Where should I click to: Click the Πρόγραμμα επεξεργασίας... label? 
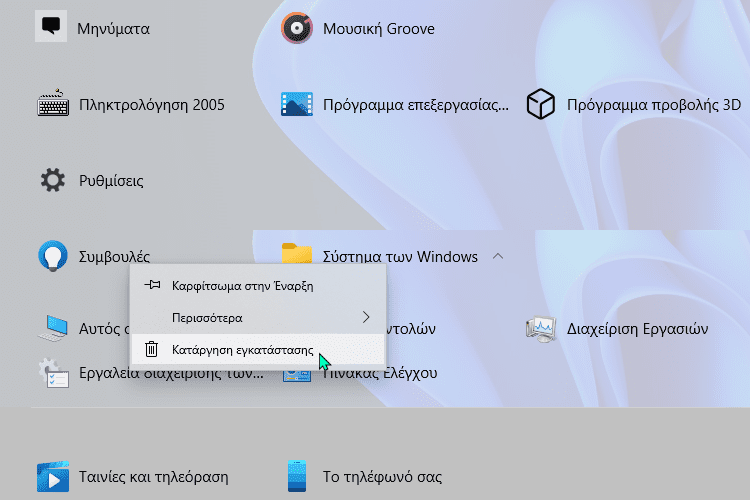click(x=416, y=105)
